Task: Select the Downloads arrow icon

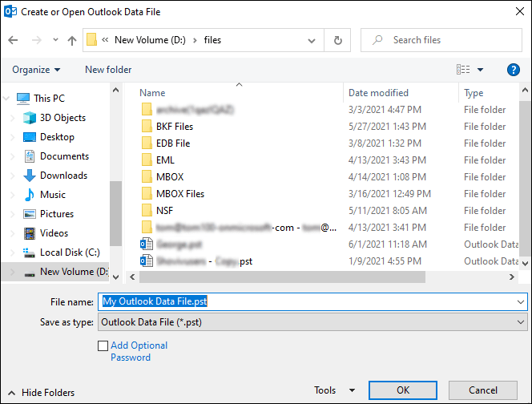Action: pyautogui.click(x=30, y=176)
